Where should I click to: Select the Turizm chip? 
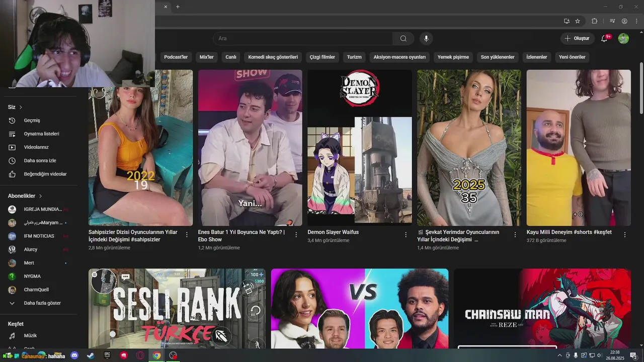click(354, 57)
